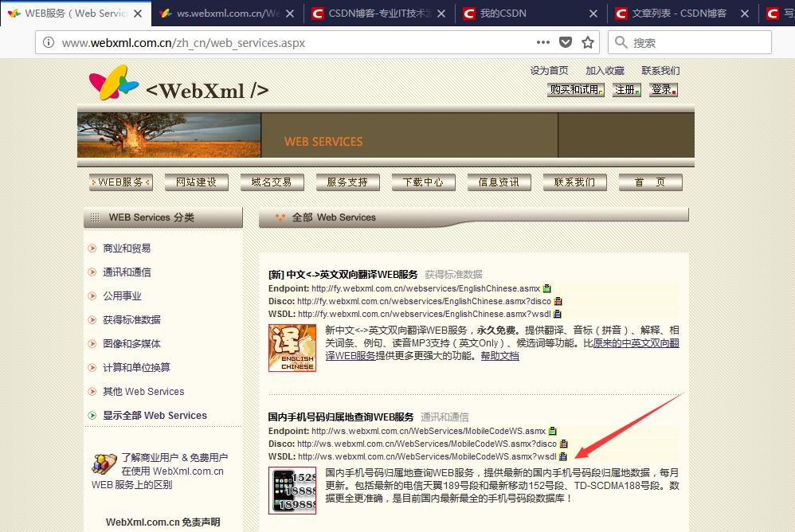Screen dimensions: 795x532
Task: Open the 信息资讯 navigation item
Action: (x=499, y=182)
